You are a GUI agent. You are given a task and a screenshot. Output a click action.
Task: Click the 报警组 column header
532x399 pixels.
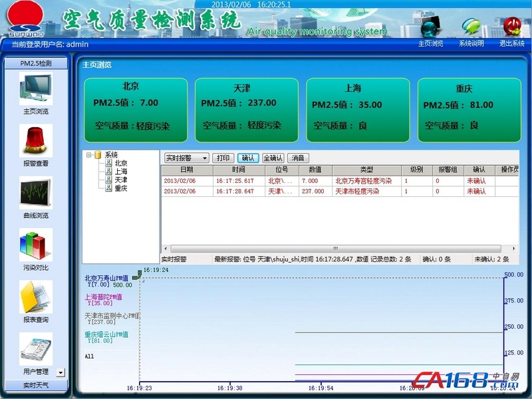[x=448, y=170]
